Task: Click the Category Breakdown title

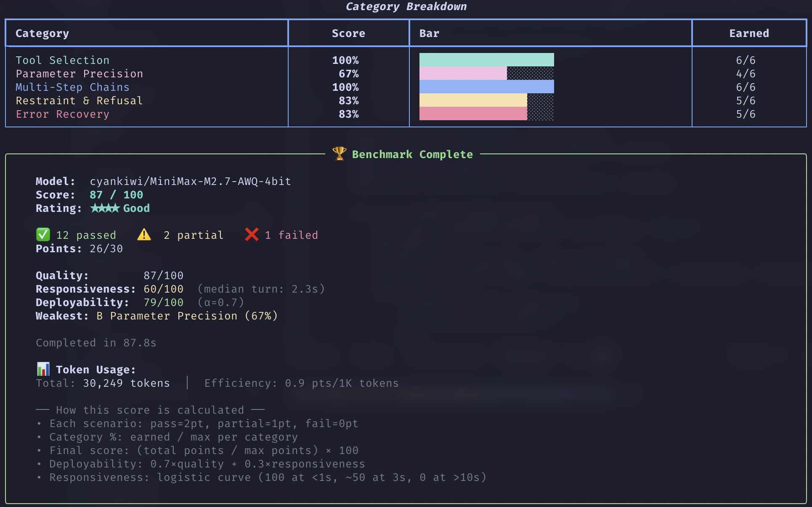Action: (x=406, y=7)
